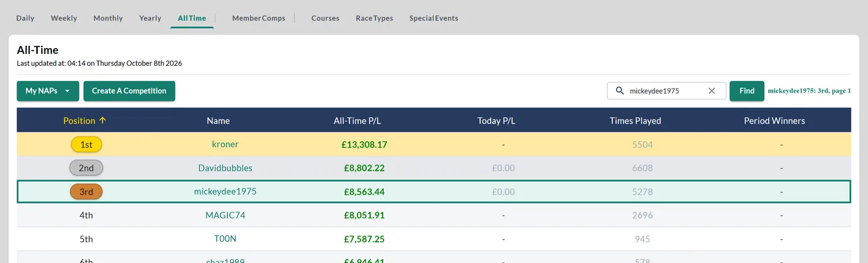Open T00N profile link
868x263 pixels.
click(x=225, y=239)
